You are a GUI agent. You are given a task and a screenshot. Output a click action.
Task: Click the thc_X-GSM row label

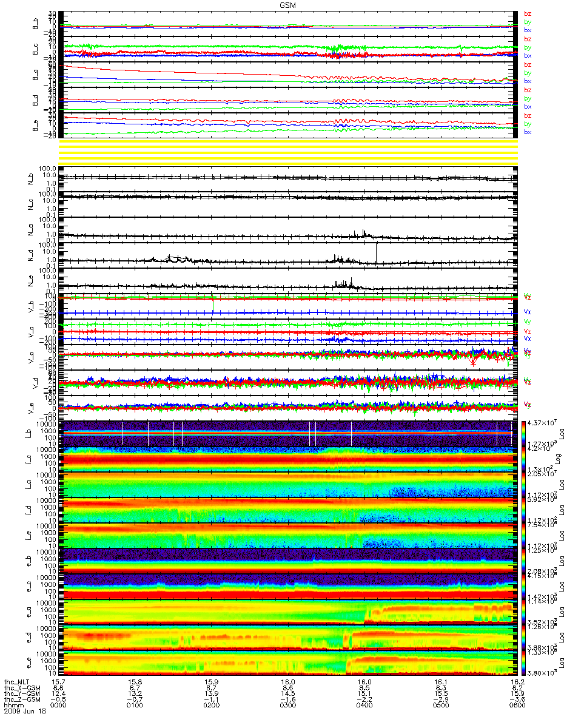coord(21,687)
